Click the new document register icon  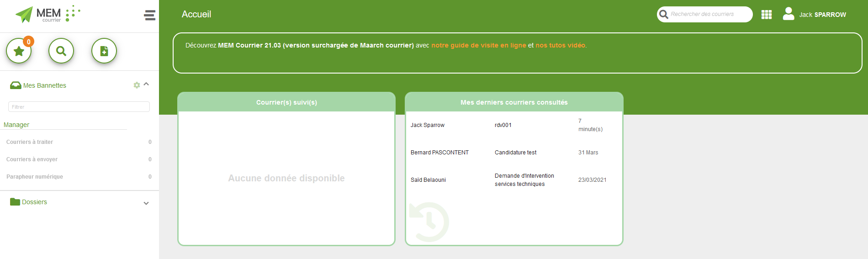click(104, 51)
